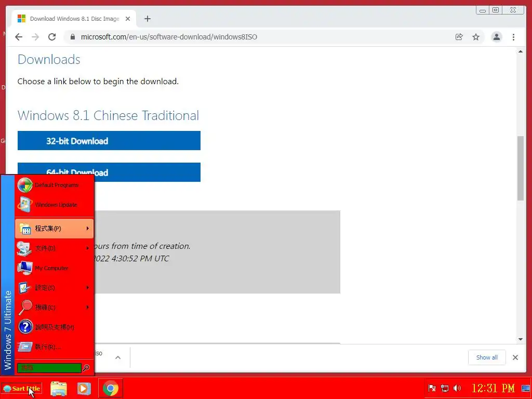Start the 32-bit Download
This screenshot has width=532, height=399.
(109, 140)
